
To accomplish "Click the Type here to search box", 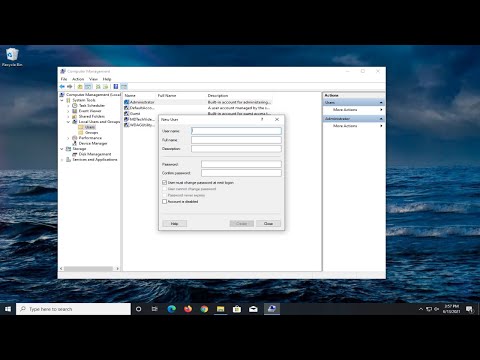I will (73, 309).
